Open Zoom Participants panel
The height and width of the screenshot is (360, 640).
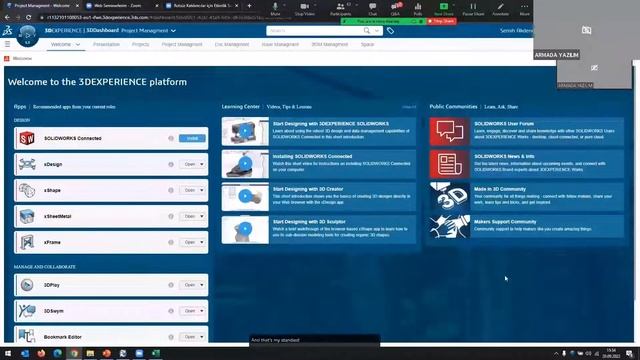[340, 9]
